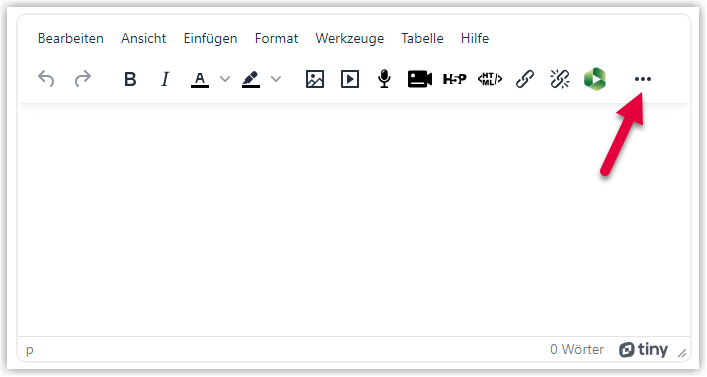Redo the last undone edit
The width and height of the screenshot is (707, 377).
83,79
